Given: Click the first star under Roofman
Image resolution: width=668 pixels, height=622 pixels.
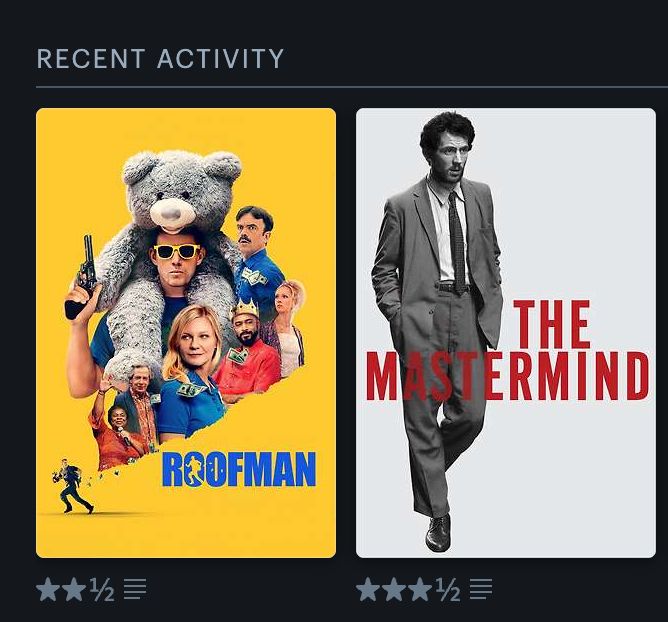Looking at the screenshot, I should 48,589.
